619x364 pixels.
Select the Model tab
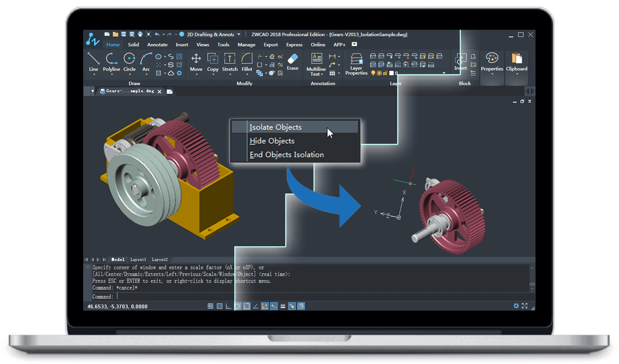coord(118,259)
